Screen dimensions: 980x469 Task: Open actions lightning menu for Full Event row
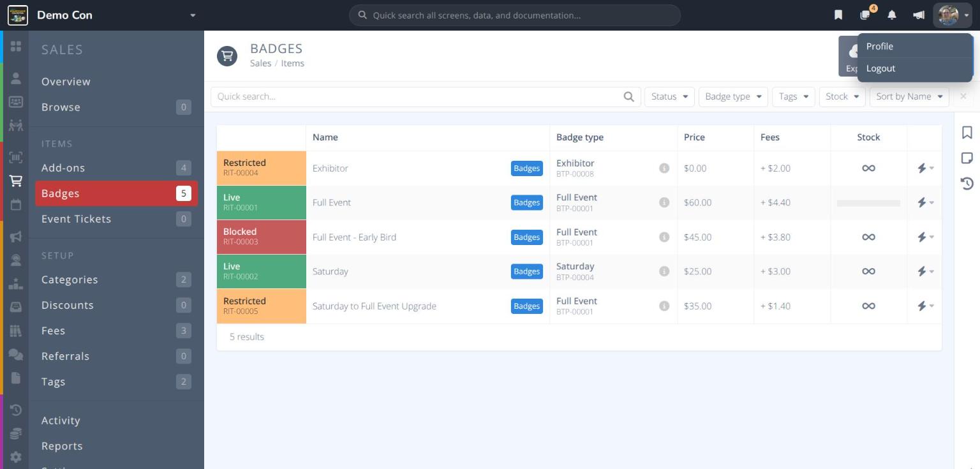924,202
